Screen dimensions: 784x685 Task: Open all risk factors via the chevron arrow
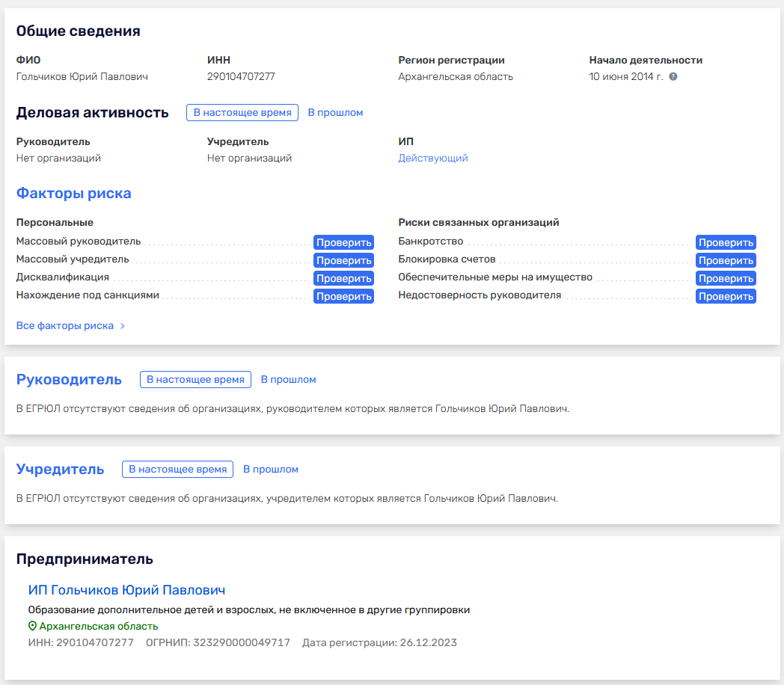coord(123,325)
